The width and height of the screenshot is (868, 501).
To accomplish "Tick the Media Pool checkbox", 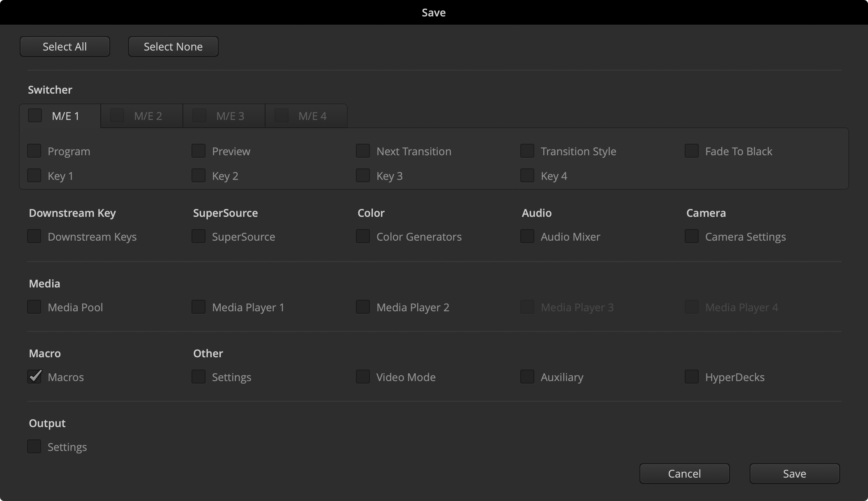I will pos(35,307).
